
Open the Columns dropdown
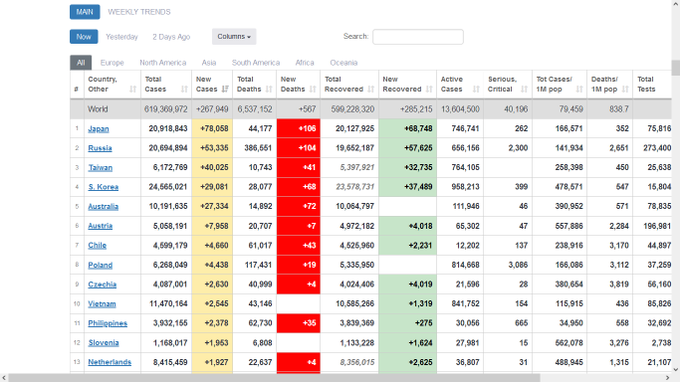pyautogui.click(x=234, y=37)
